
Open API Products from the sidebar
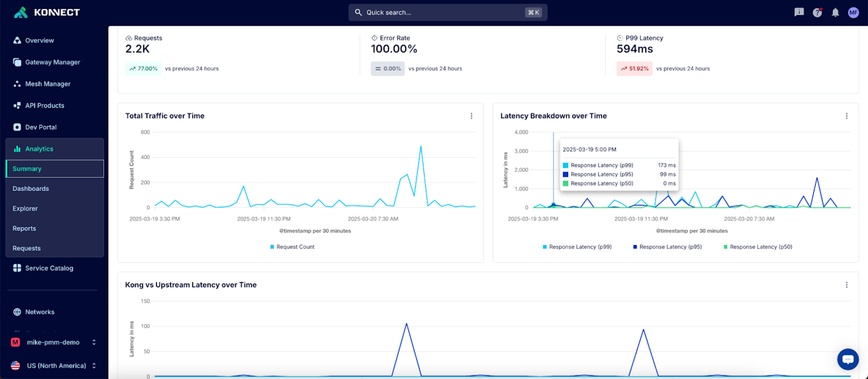(x=45, y=105)
